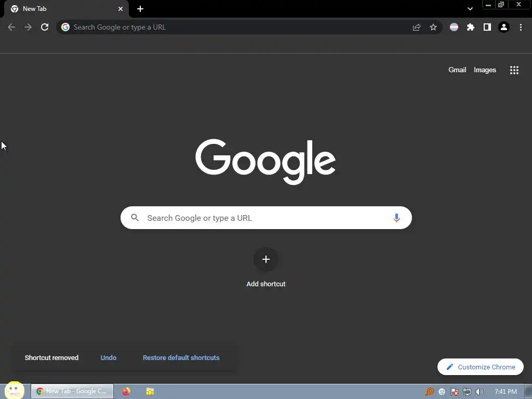Image resolution: width=532 pixels, height=399 pixels.
Task: Open file manager folder in taskbar
Action: point(150,391)
